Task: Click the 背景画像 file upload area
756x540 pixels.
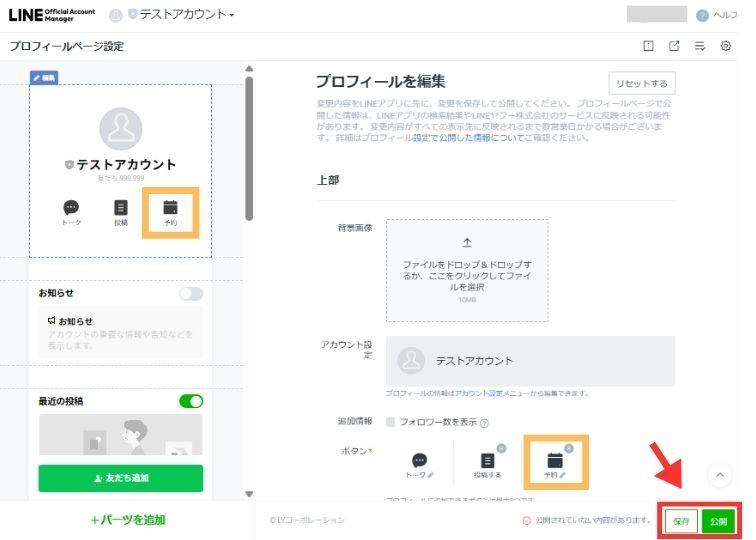Action: click(x=467, y=270)
